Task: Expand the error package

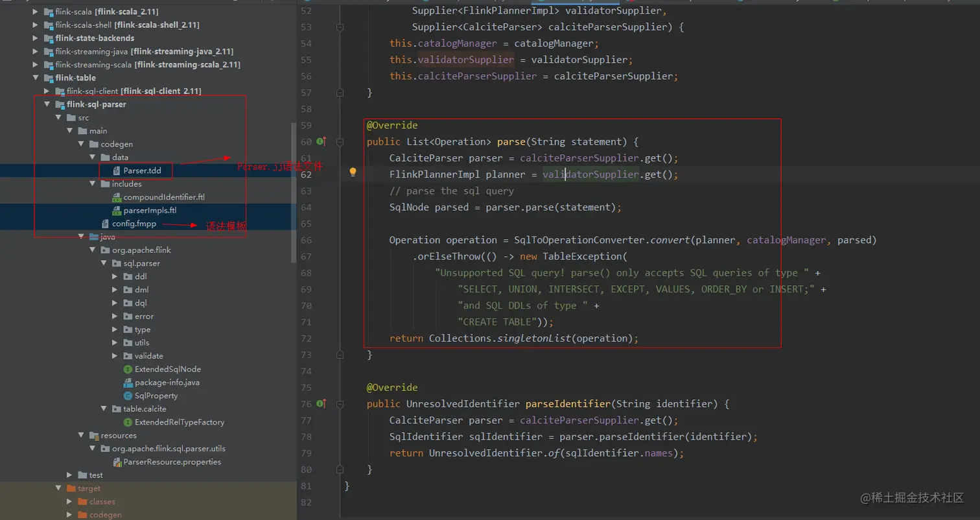Action: pyautogui.click(x=114, y=316)
